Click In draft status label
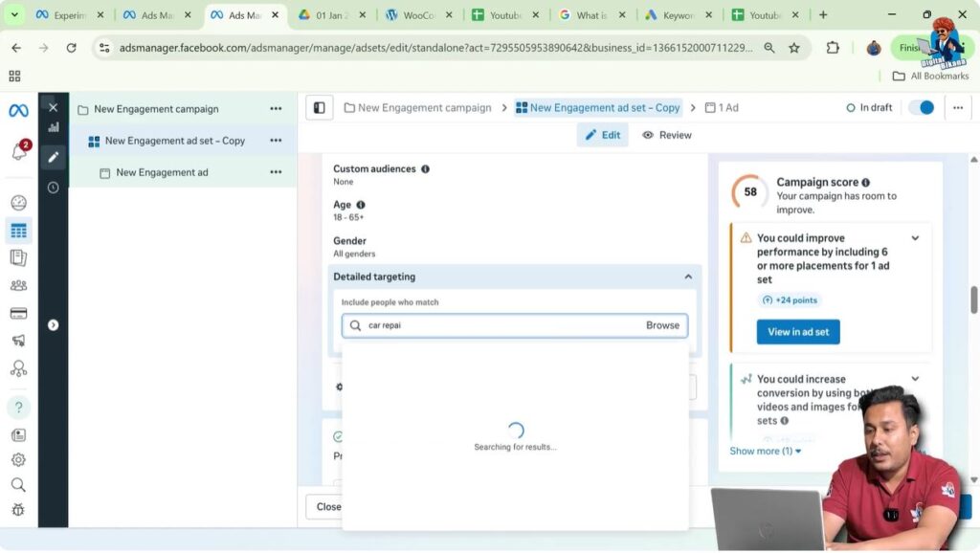 (x=869, y=107)
